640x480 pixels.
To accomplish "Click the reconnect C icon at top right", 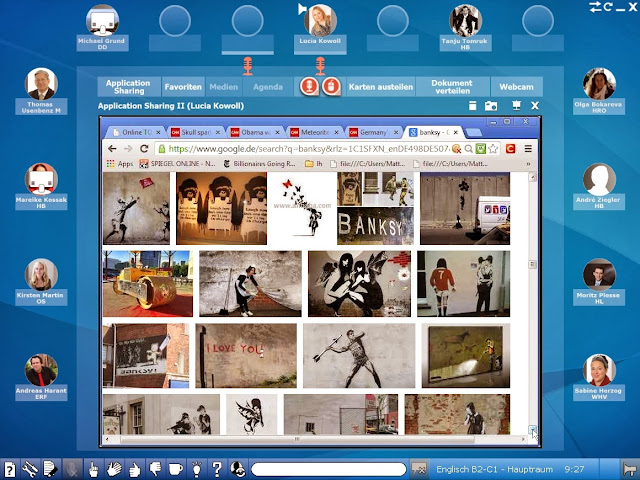I will point(608,7).
